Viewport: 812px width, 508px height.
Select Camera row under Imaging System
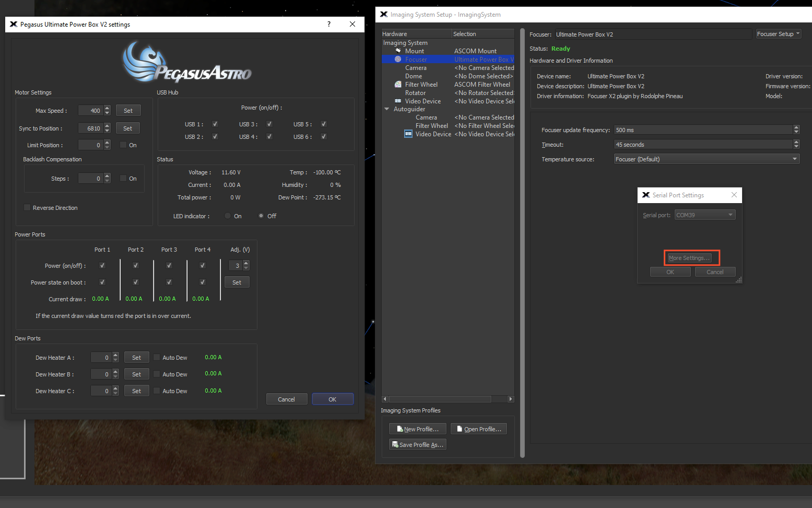point(448,67)
